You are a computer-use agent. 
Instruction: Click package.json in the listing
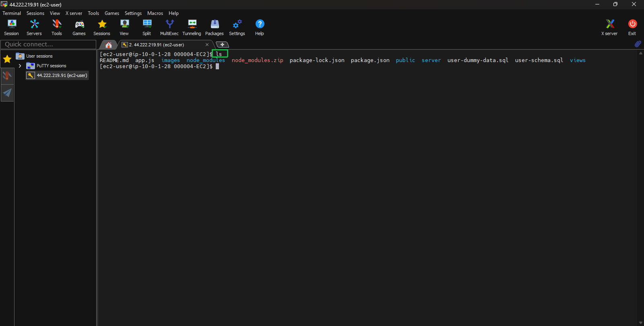(x=370, y=60)
